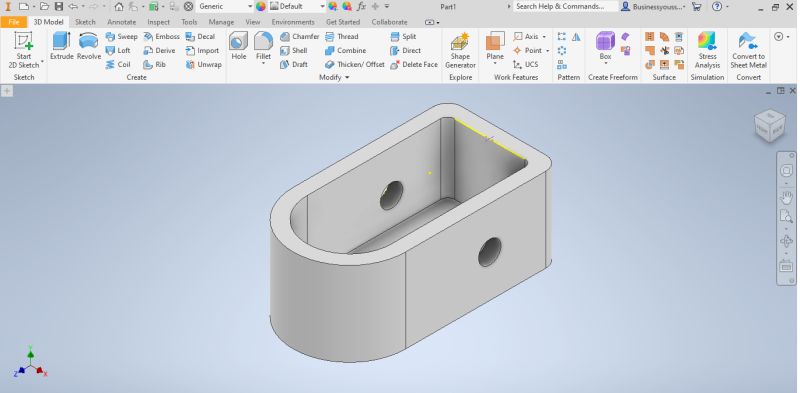Select the Shell tool
The image size is (800, 393).
click(293, 51)
